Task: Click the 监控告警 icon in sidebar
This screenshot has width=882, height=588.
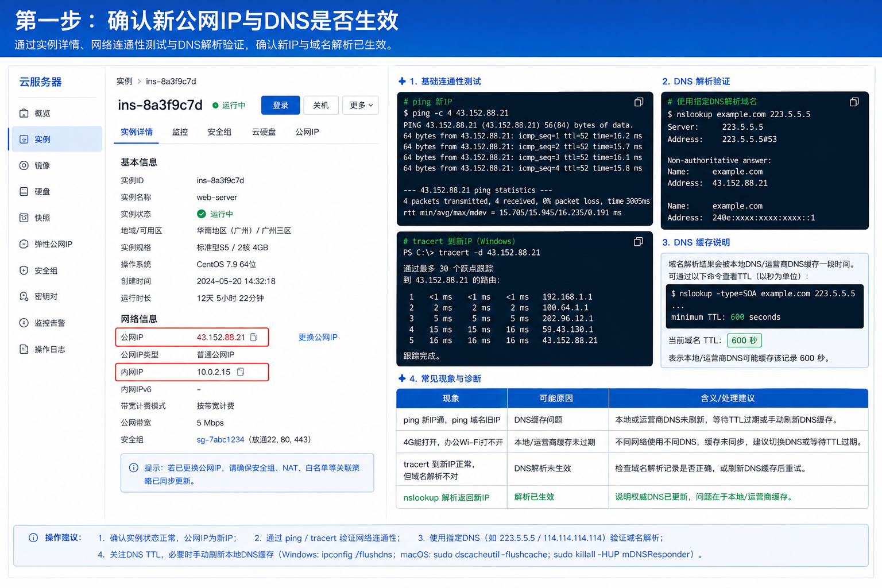Action: (x=24, y=323)
